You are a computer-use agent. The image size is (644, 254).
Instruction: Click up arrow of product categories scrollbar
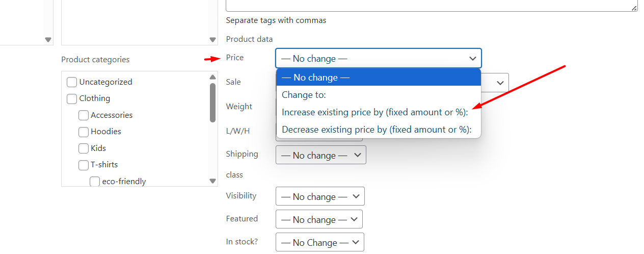(212, 77)
